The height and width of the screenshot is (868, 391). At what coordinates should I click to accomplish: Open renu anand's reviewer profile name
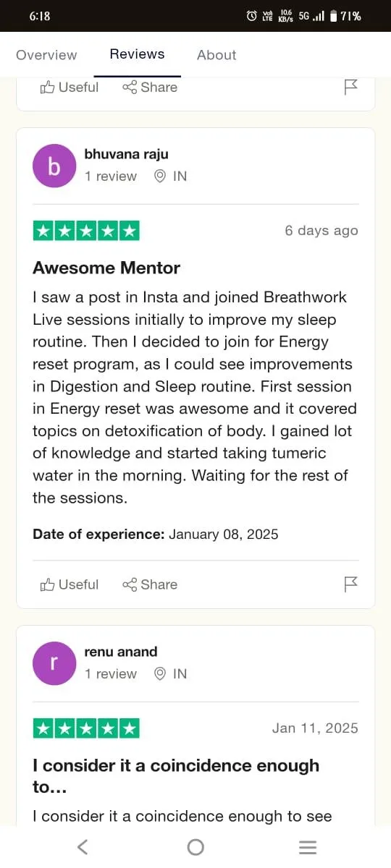tap(120, 652)
